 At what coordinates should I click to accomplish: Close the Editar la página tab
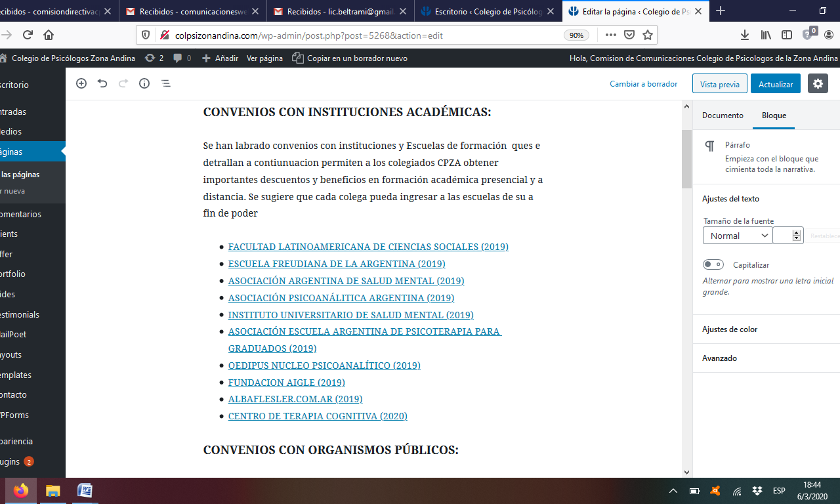[x=698, y=10]
